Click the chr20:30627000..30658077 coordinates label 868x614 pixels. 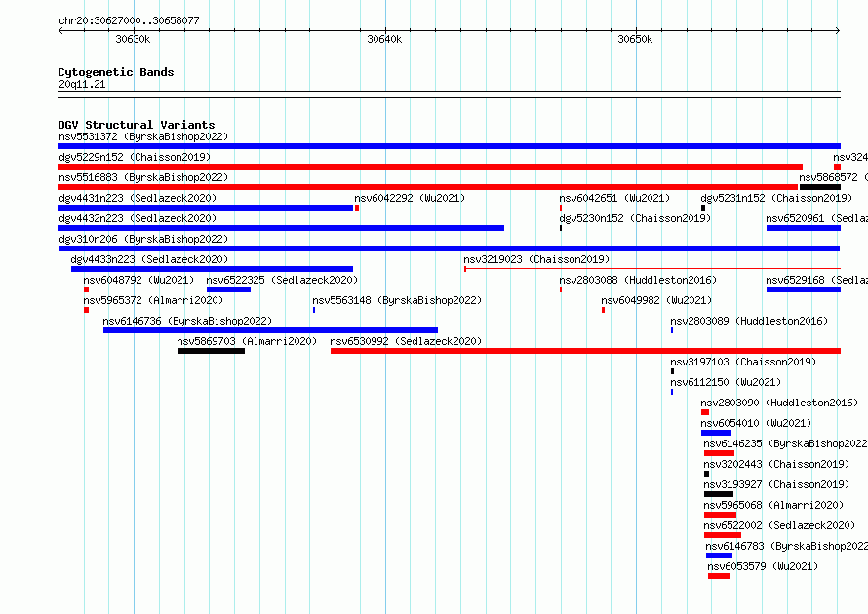point(129,20)
